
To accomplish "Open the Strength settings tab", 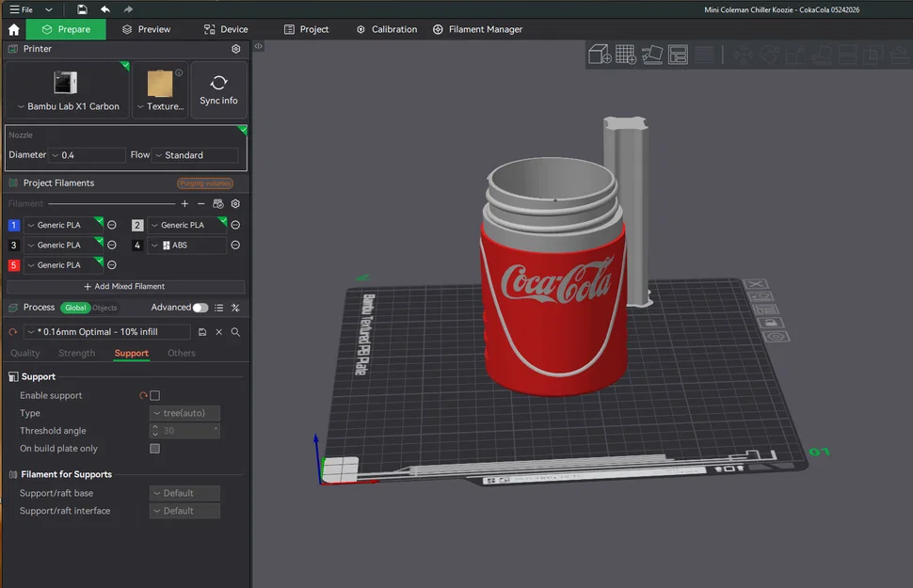I will point(77,354).
